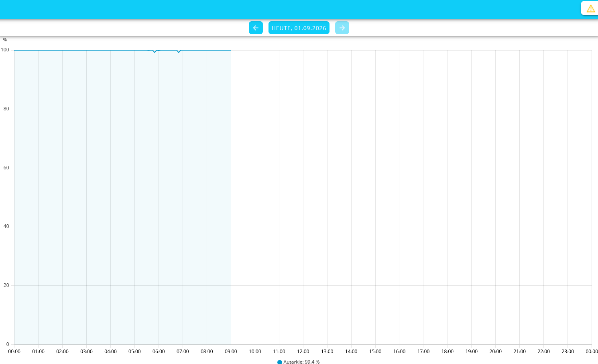The height and width of the screenshot is (364, 598).
Task: Go to next day with right arrow
Action: (x=342, y=28)
